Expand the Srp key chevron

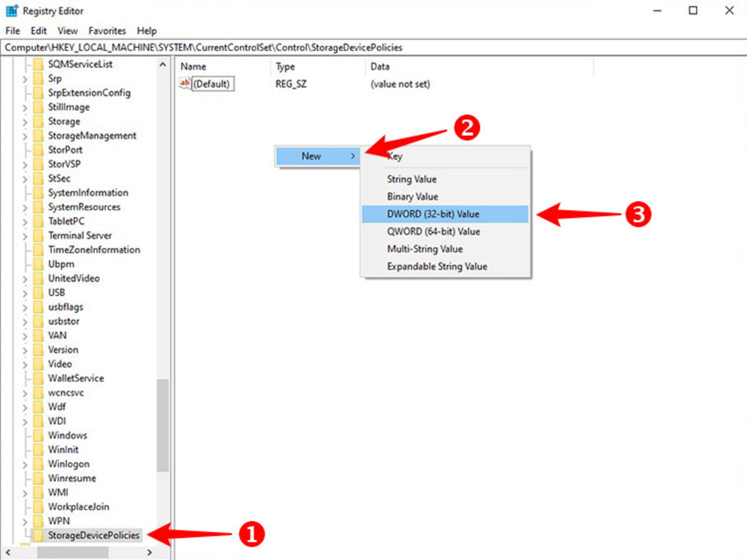pyautogui.click(x=25, y=79)
